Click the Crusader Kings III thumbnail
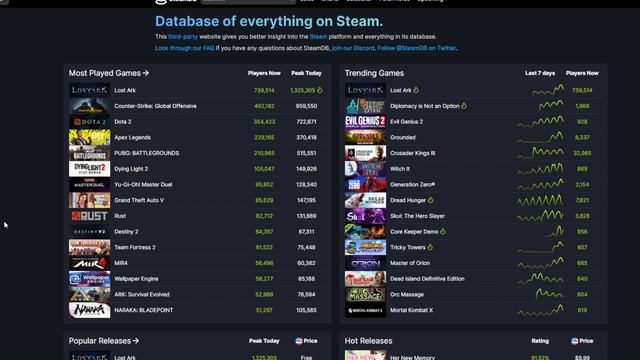This screenshot has height=360, width=640. [365, 153]
